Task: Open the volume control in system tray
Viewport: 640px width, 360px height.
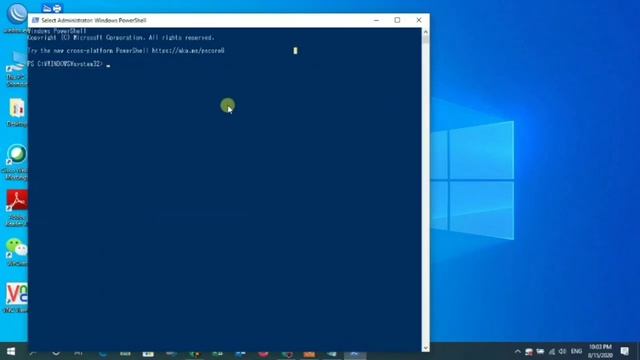Action: coord(562,351)
